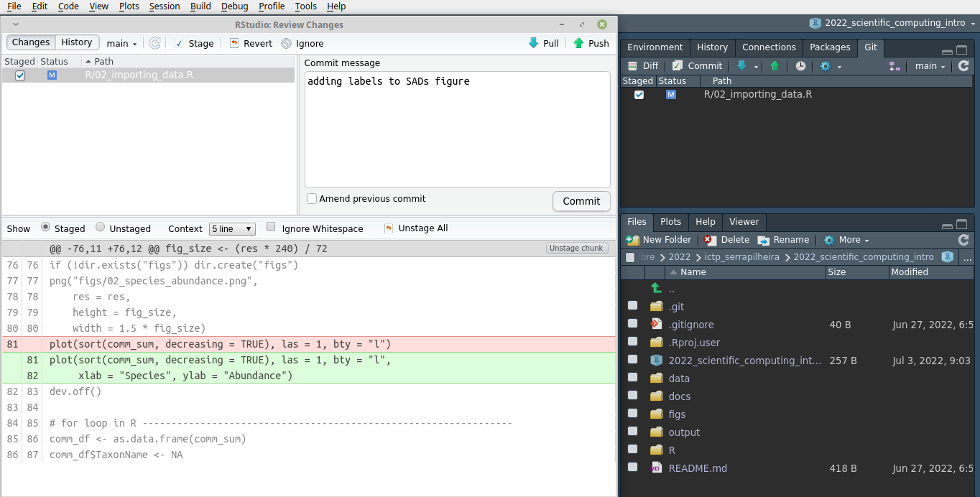The image size is (980, 497).
Task: Open main branch dropdown in Review Changes
Action: pos(121,43)
